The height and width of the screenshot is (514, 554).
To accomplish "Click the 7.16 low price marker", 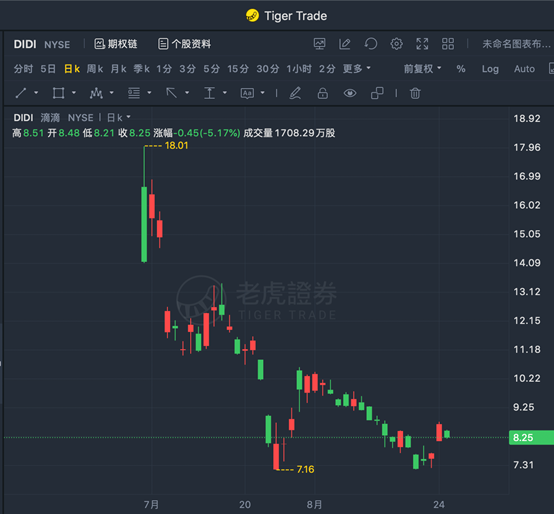I will point(305,469).
